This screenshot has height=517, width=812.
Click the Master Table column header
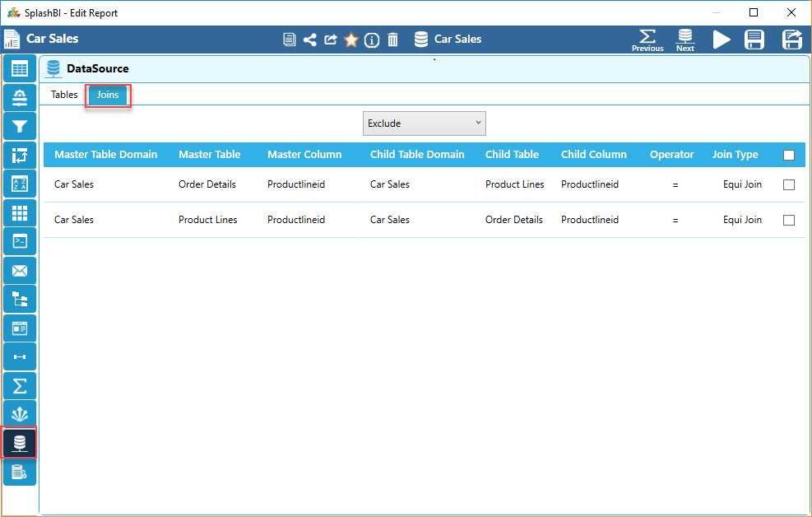click(209, 155)
